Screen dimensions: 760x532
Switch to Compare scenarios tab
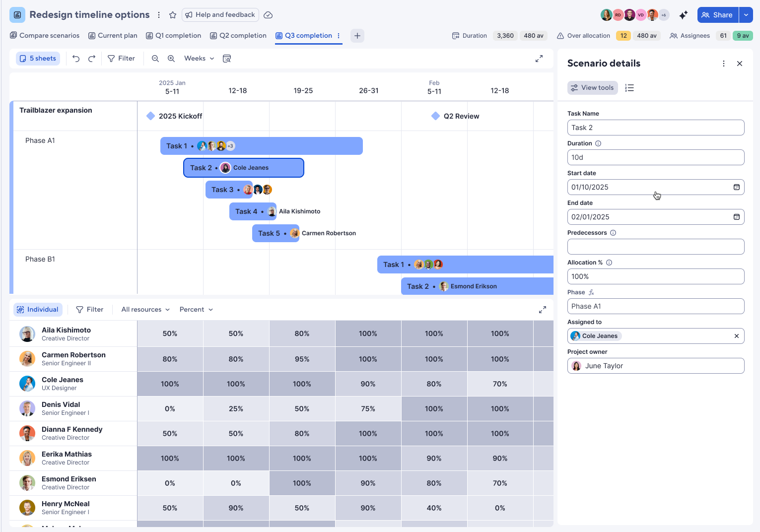click(x=45, y=36)
